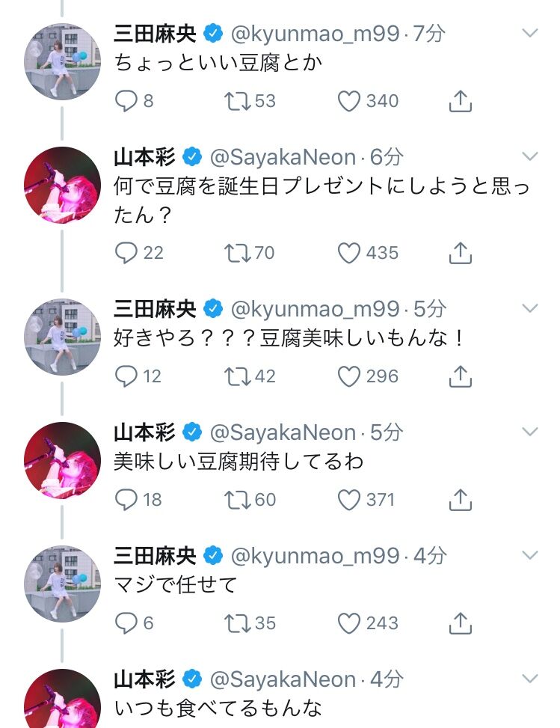
Task: Reply to the '美味しい豆腐期待してるわ' tweet
Action: tap(126, 499)
